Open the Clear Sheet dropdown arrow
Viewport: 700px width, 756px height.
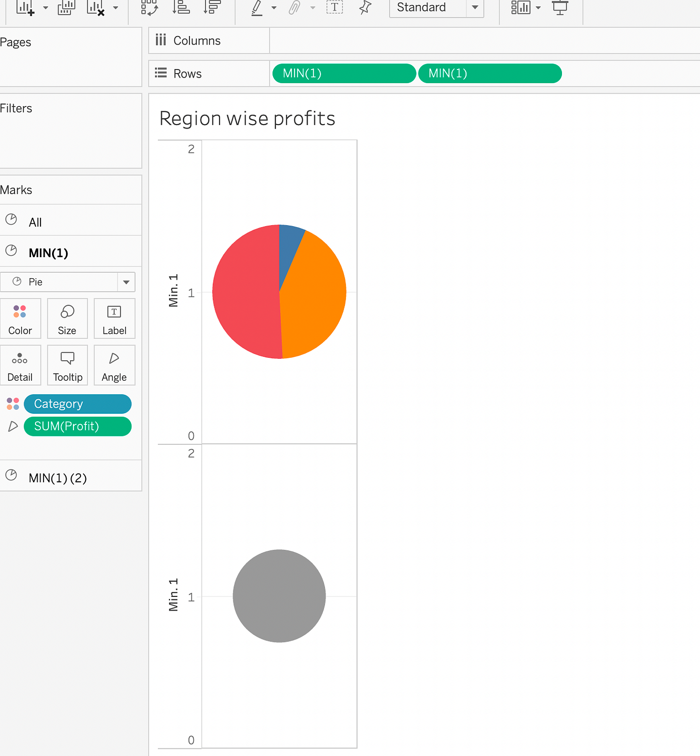(x=115, y=8)
